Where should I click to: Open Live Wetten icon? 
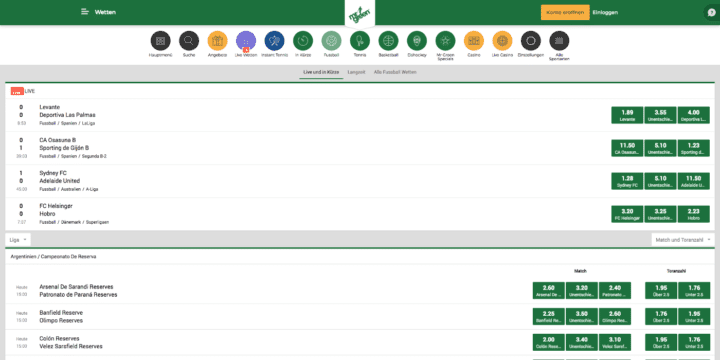(246, 41)
